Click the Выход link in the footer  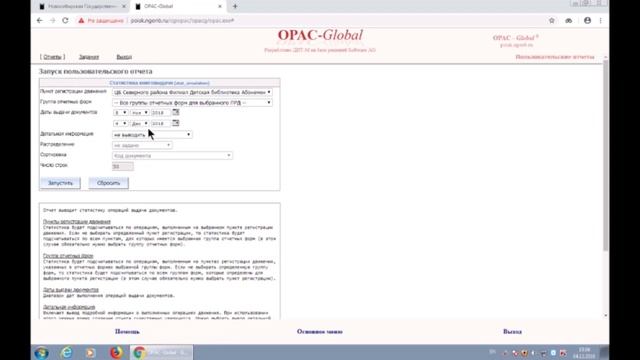512,331
